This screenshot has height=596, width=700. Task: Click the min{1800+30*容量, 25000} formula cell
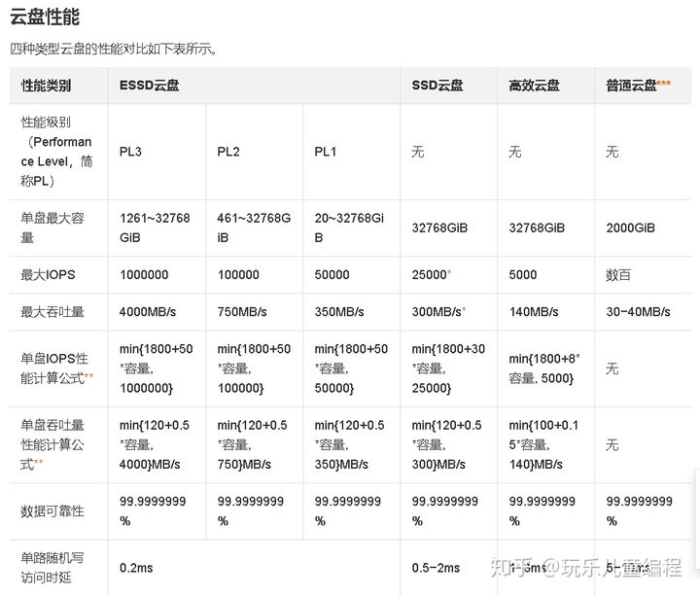tap(448, 368)
